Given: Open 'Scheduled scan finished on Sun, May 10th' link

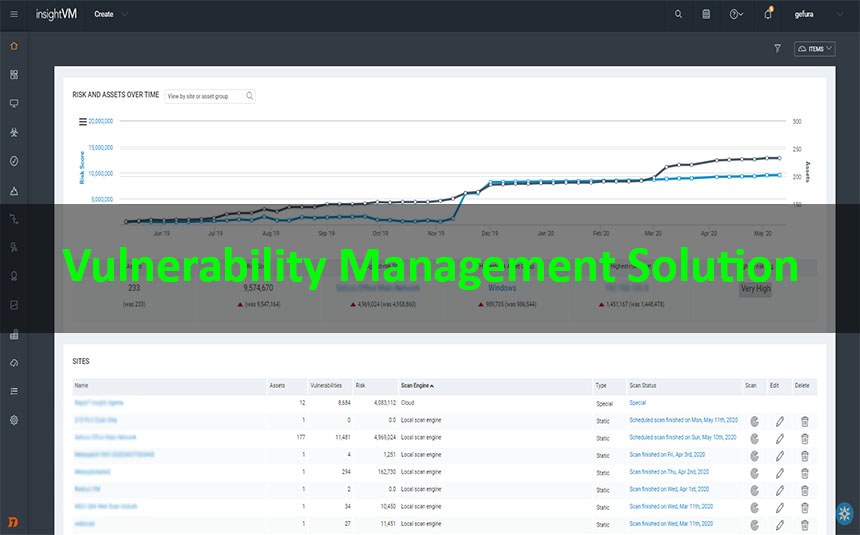Looking at the screenshot, I should pyautogui.click(x=683, y=437).
